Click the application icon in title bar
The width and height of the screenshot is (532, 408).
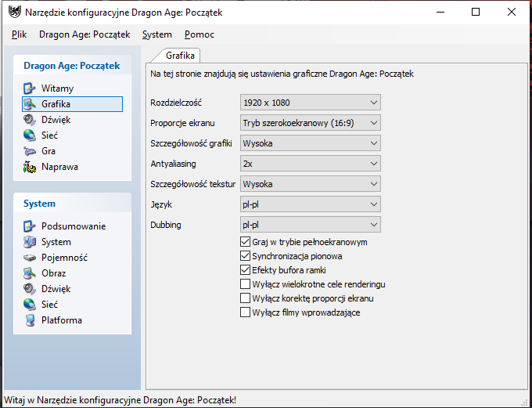click(x=15, y=13)
